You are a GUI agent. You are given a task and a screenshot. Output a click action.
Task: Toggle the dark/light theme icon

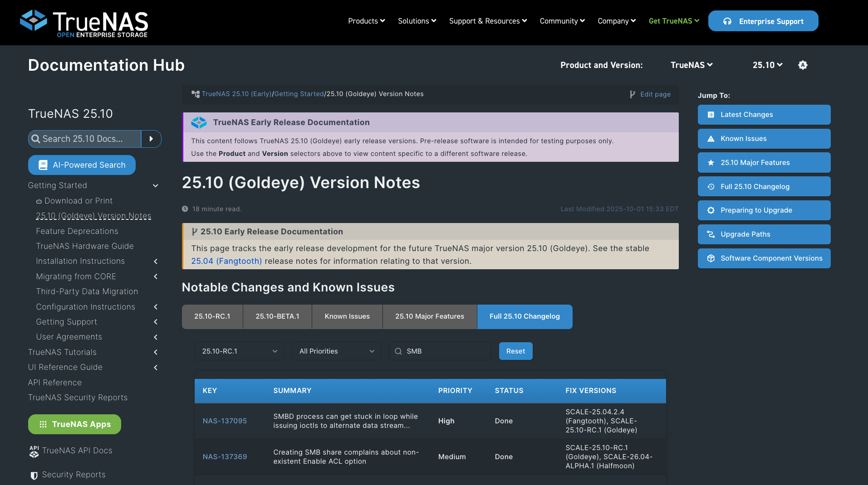pyautogui.click(x=803, y=65)
